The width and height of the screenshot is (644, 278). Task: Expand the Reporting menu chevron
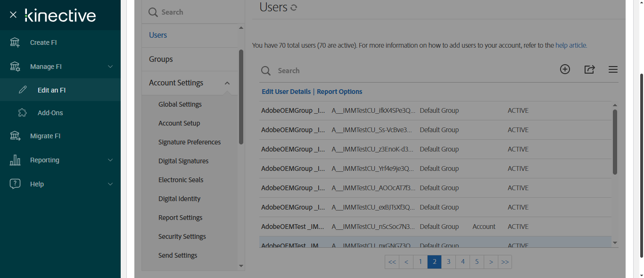(x=110, y=160)
